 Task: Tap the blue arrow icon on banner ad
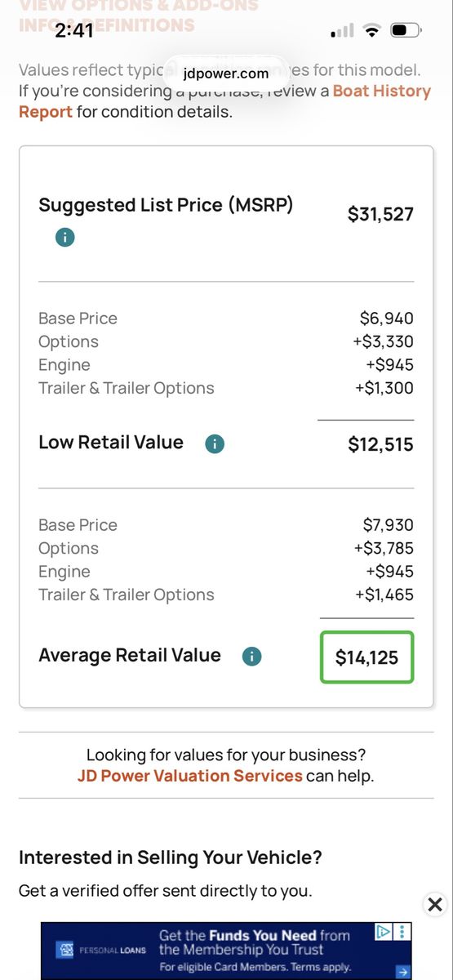click(x=402, y=971)
